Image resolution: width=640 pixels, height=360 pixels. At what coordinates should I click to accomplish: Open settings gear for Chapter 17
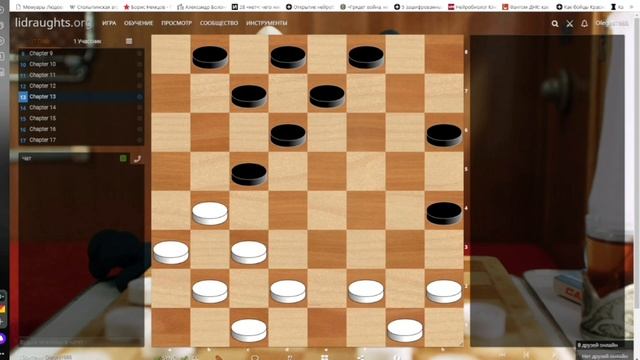tap(139, 140)
